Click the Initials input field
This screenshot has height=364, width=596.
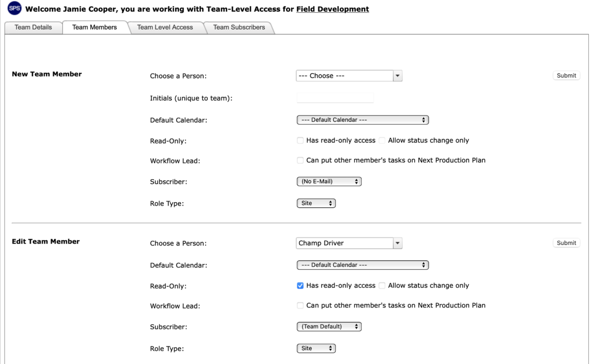tap(335, 98)
